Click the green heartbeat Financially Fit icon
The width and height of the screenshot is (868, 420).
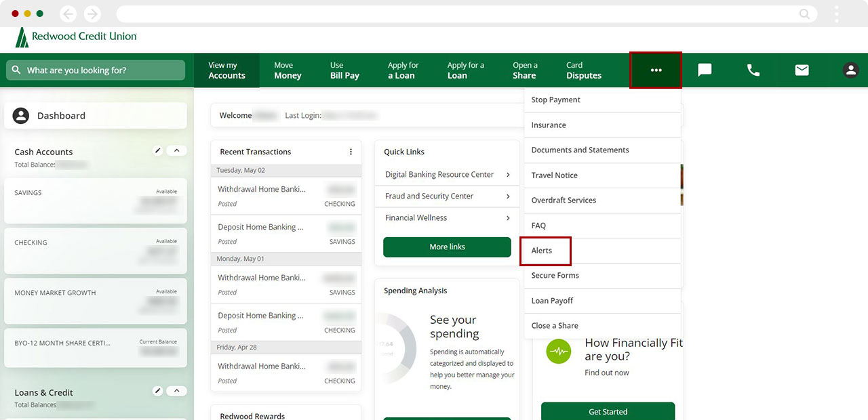point(559,352)
